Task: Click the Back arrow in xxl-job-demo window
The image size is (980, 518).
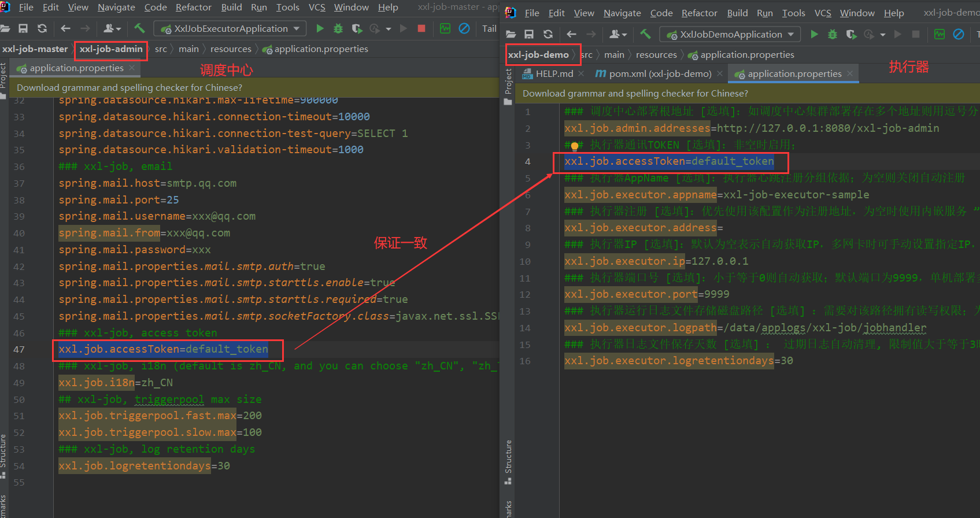Action: coord(571,34)
